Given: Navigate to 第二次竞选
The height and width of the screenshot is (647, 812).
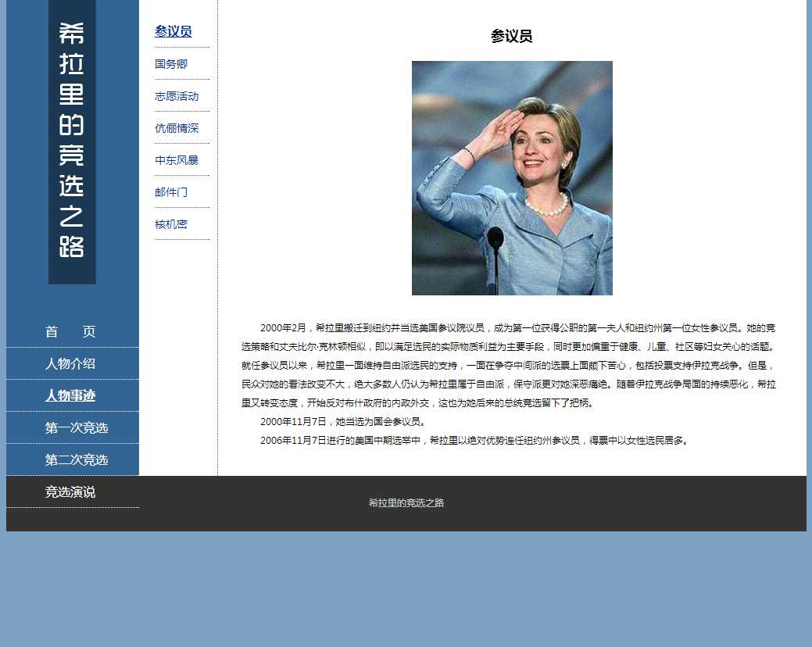Looking at the screenshot, I should [x=76, y=459].
